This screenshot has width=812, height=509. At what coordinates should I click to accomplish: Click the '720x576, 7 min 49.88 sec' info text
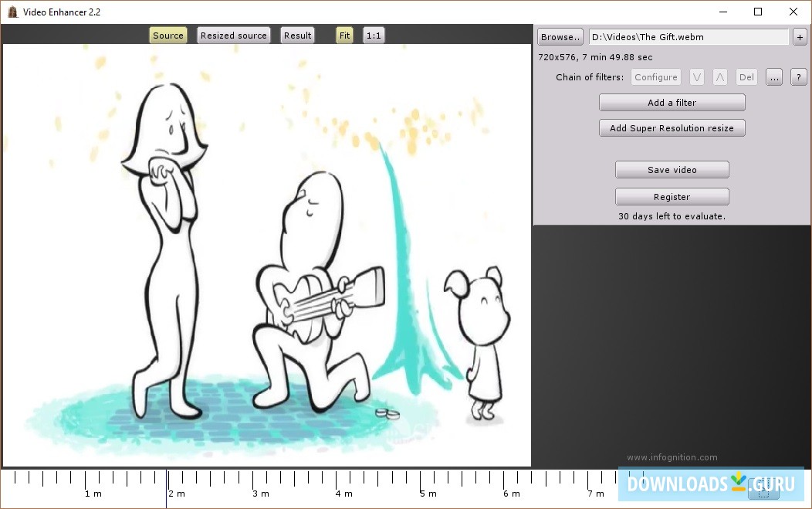pos(595,57)
